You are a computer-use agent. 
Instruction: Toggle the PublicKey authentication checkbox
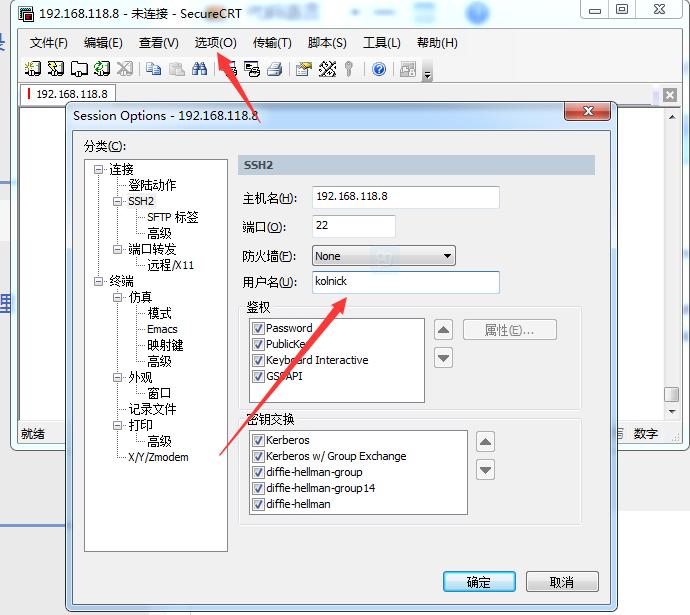click(x=258, y=344)
